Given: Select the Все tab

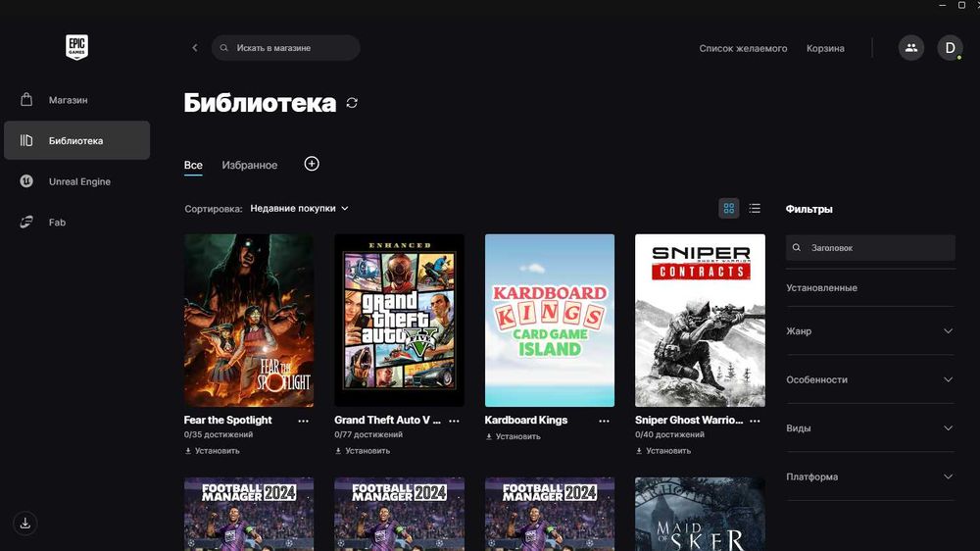Looking at the screenshot, I should pos(193,165).
